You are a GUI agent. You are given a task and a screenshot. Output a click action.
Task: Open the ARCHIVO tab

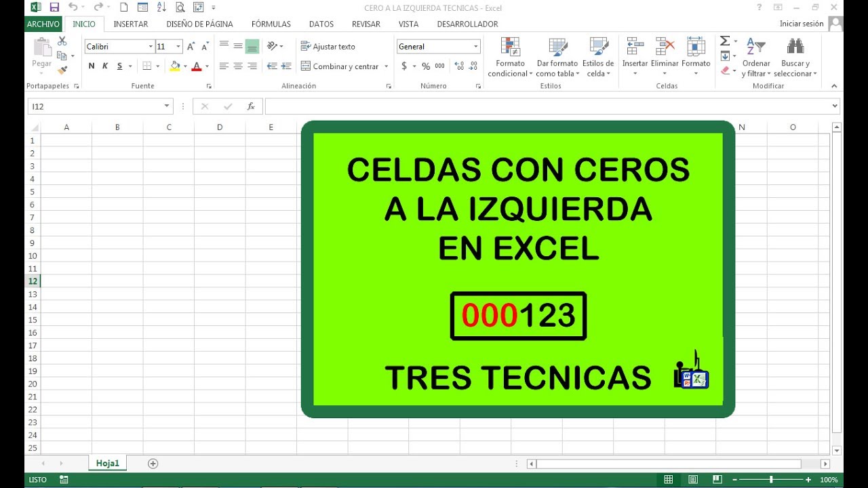(43, 24)
